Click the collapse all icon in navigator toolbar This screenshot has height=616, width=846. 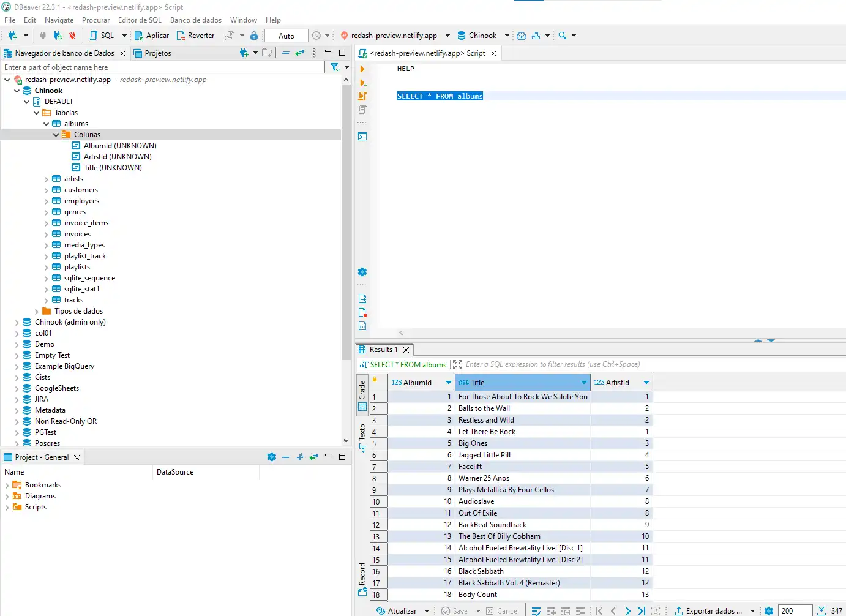coord(286,53)
